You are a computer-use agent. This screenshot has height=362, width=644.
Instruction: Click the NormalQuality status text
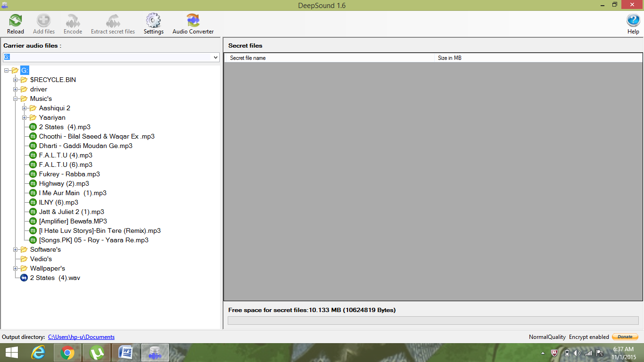coord(547,337)
